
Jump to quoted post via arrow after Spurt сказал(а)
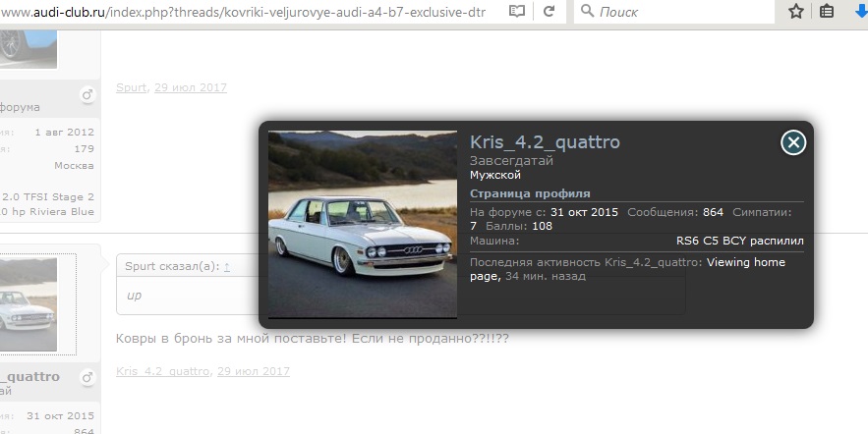227,266
